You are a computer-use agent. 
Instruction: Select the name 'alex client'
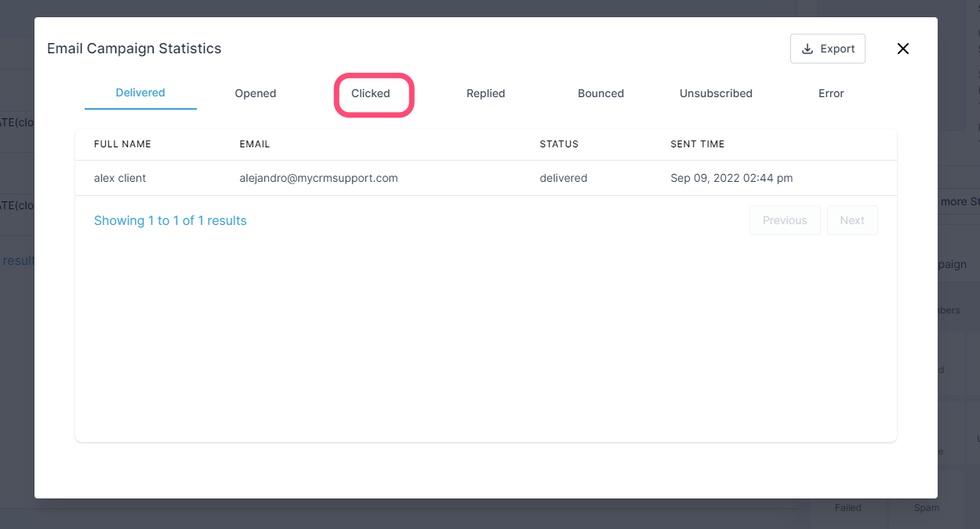tap(120, 178)
